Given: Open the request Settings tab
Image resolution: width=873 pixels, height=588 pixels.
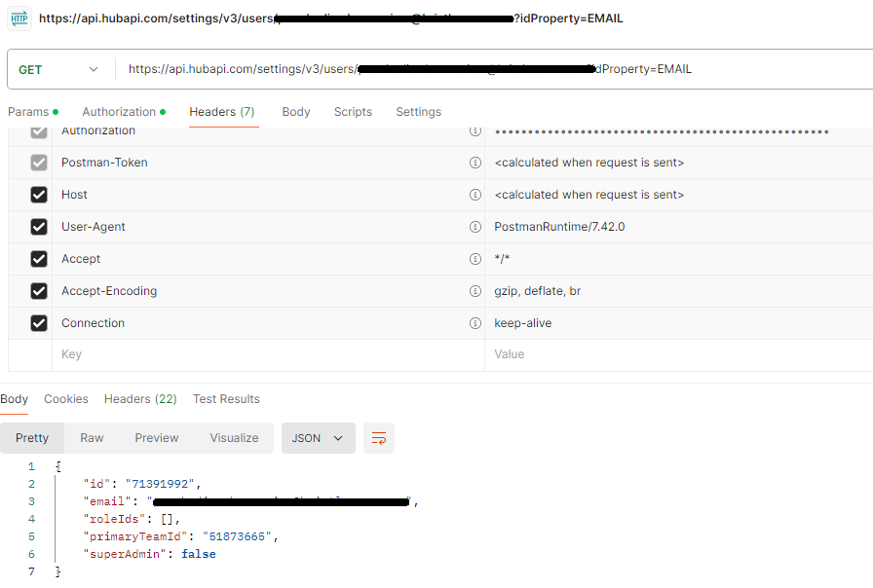Looking at the screenshot, I should (x=418, y=111).
